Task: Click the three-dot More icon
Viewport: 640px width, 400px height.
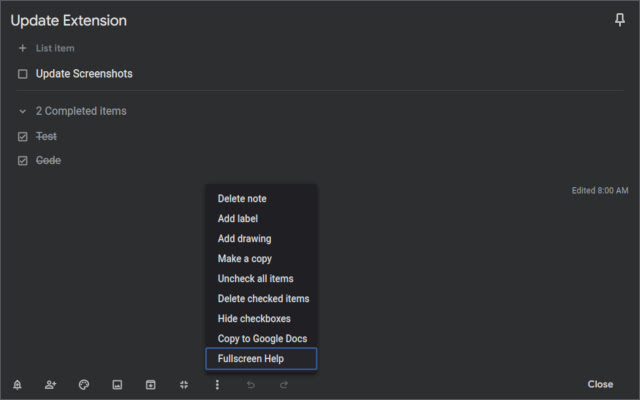Action: [x=217, y=384]
